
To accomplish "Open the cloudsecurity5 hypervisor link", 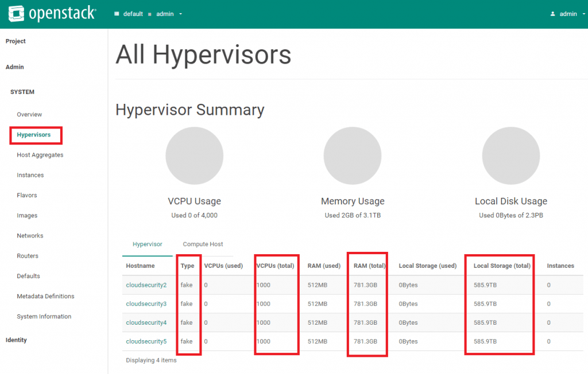I will [x=146, y=341].
